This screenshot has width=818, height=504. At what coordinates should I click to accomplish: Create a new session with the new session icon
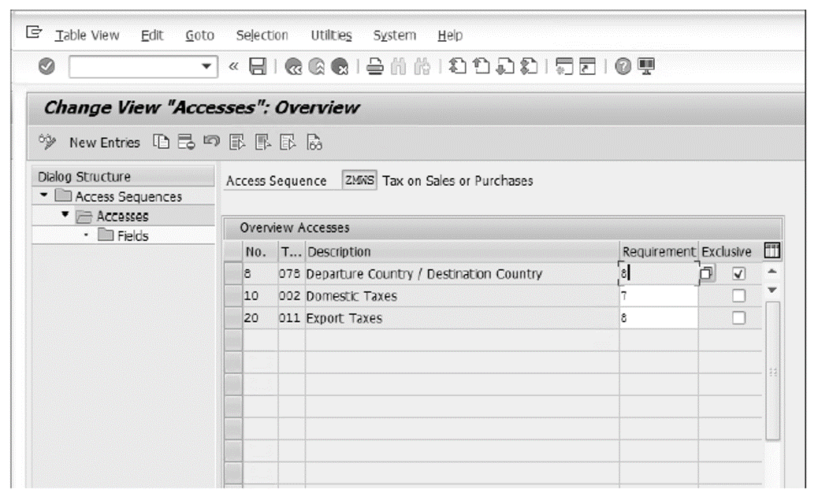point(564,67)
